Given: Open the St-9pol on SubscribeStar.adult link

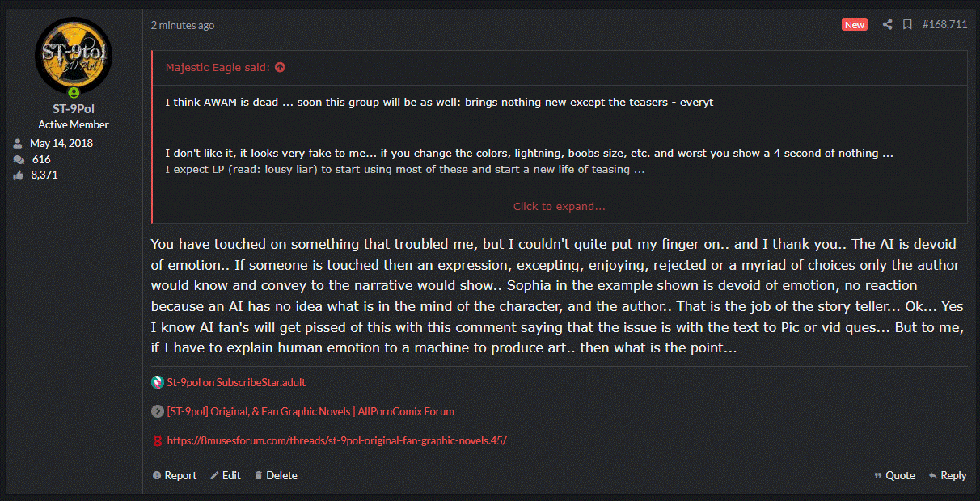Looking at the screenshot, I should click(236, 382).
